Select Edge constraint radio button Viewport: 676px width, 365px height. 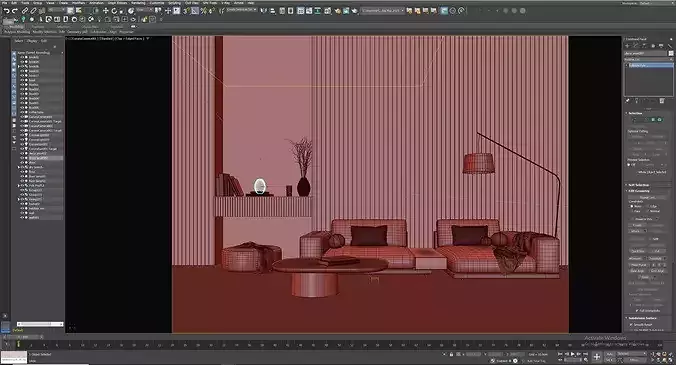649,206
